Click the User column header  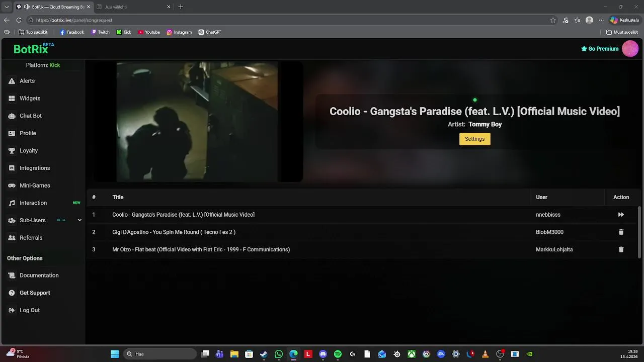pyautogui.click(x=541, y=197)
